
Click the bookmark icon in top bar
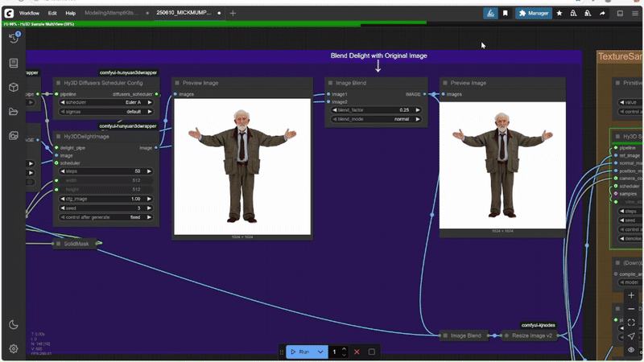coord(506,13)
